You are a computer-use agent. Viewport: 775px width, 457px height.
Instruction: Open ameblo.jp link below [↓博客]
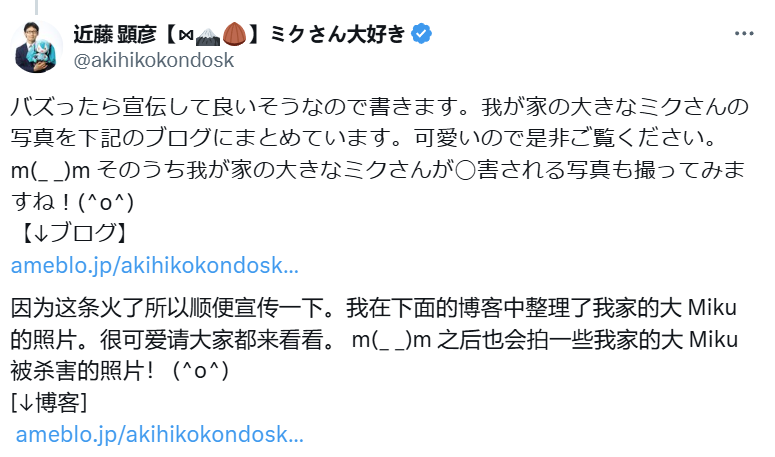pos(160,434)
